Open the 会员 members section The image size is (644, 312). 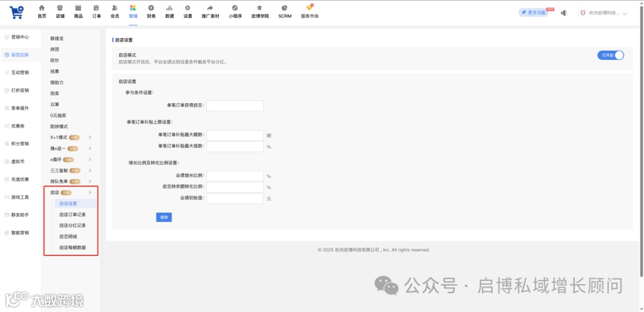[x=114, y=12]
